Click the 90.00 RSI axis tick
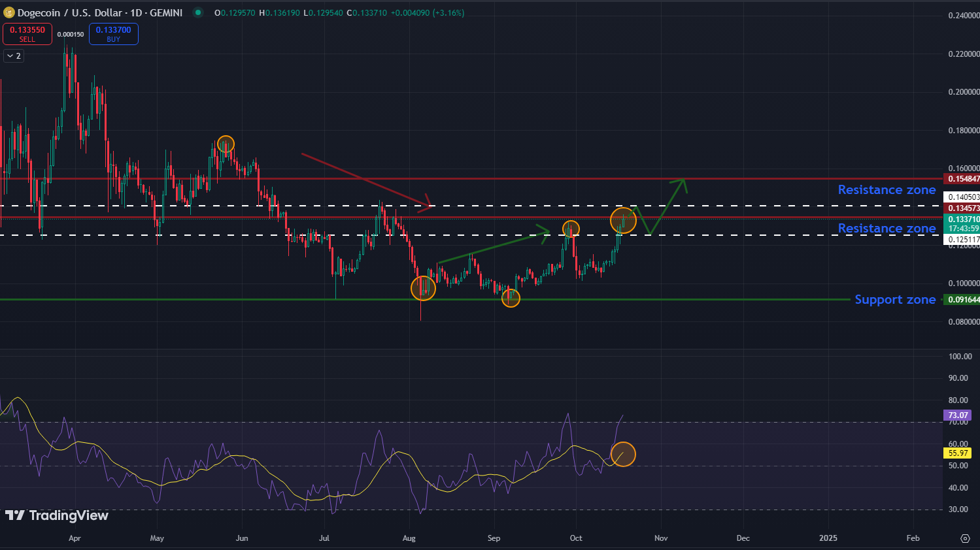The width and height of the screenshot is (980, 550). pyautogui.click(x=958, y=378)
